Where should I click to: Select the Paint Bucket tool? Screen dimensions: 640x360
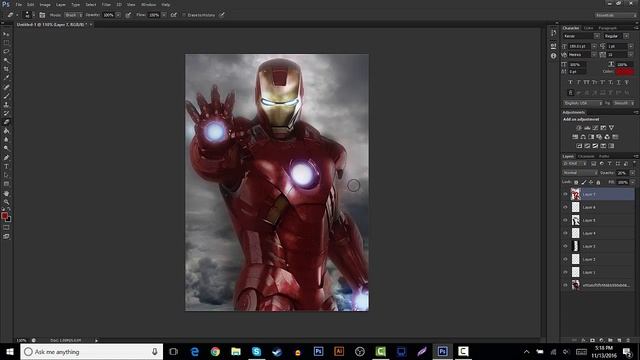(x=6, y=131)
